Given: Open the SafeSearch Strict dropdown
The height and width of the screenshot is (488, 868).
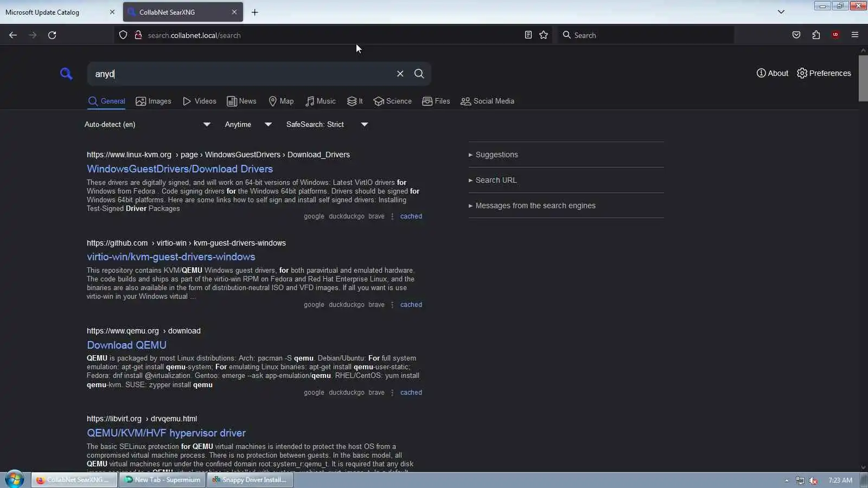Looking at the screenshot, I should pyautogui.click(x=327, y=125).
